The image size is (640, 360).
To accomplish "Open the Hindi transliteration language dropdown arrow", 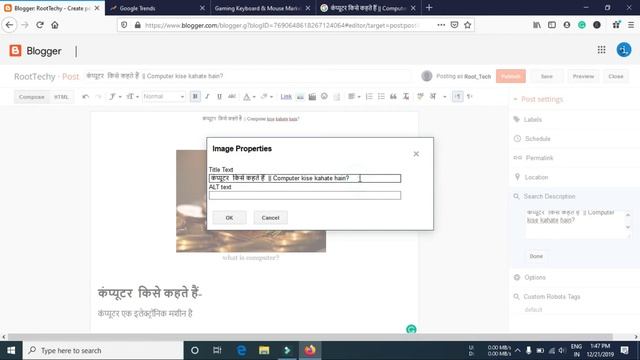I will tap(444, 97).
